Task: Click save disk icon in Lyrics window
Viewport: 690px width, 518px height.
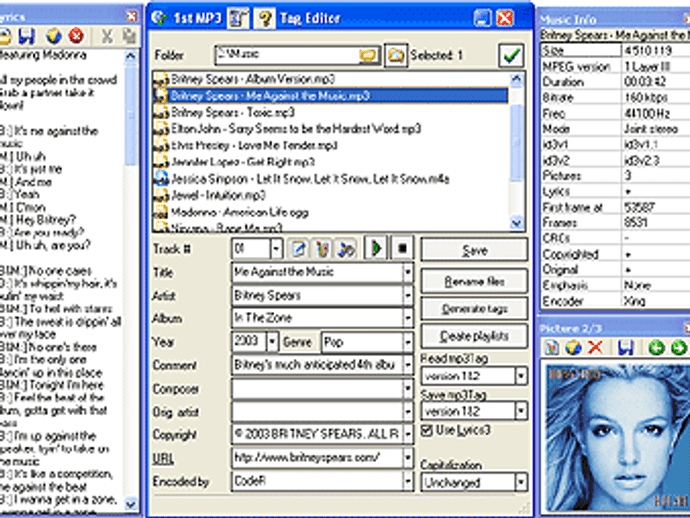Action: (26, 36)
